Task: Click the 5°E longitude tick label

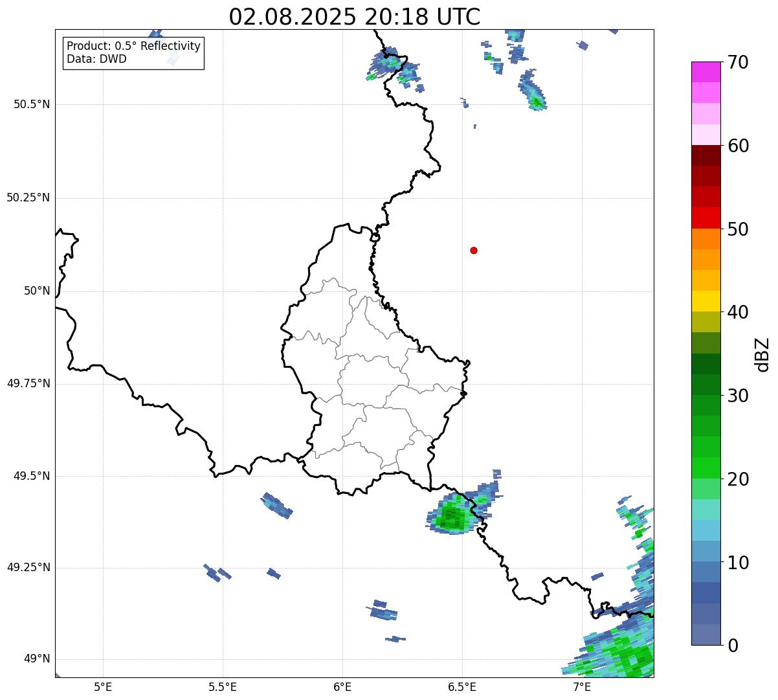Action: click(103, 686)
